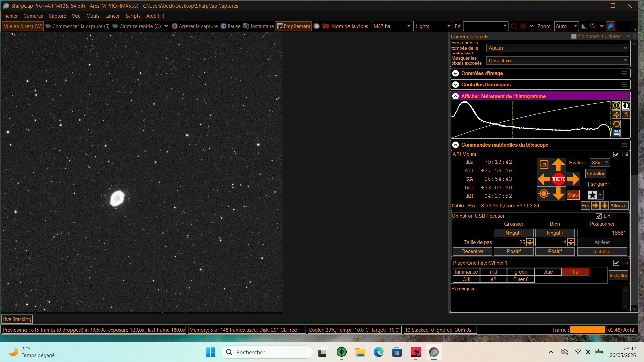Open SharpCap from the Windows taskbar
This screenshot has height=362, width=644.
tap(434, 352)
